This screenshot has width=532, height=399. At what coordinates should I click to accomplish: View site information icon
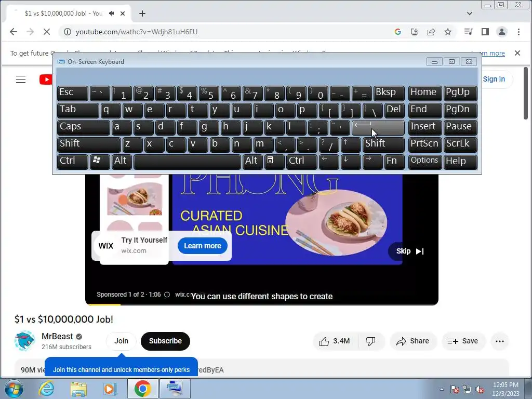tap(68, 32)
